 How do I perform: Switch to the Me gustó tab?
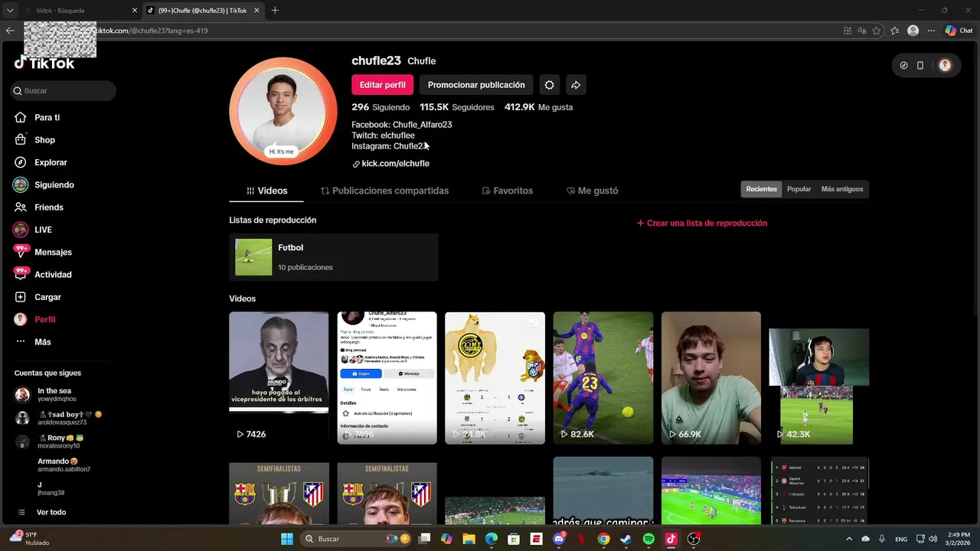tap(592, 191)
